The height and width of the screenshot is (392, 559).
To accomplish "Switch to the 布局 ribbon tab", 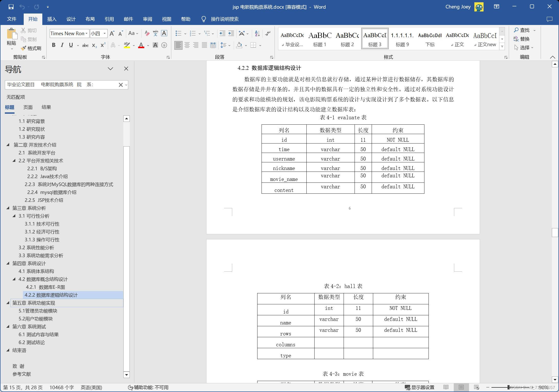I will 90,19.
